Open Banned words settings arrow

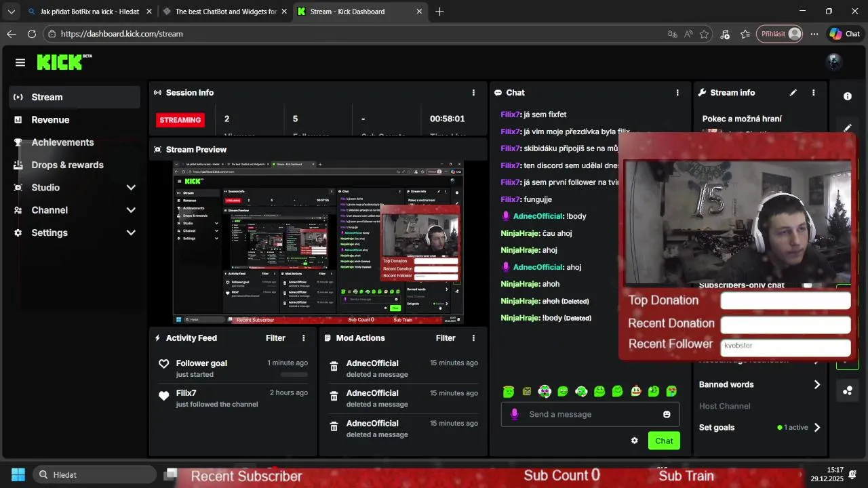coord(817,384)
